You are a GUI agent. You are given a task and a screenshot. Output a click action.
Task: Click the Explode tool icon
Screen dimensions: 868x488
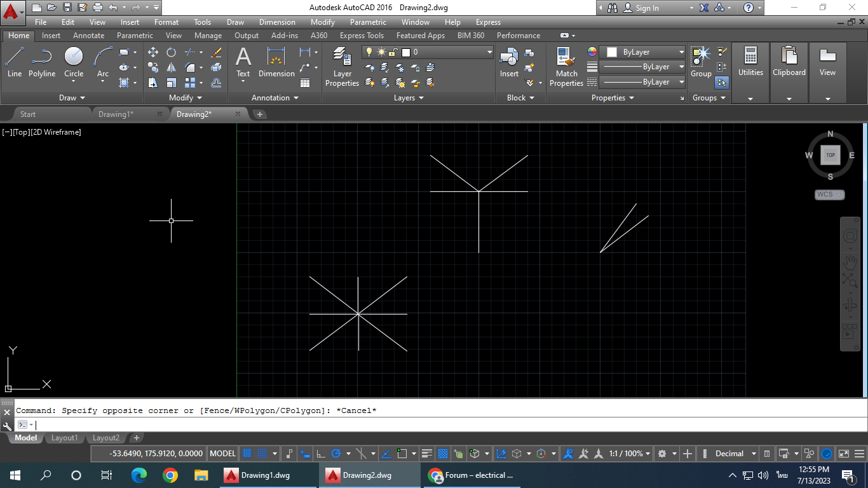click(x=216, y=67)
